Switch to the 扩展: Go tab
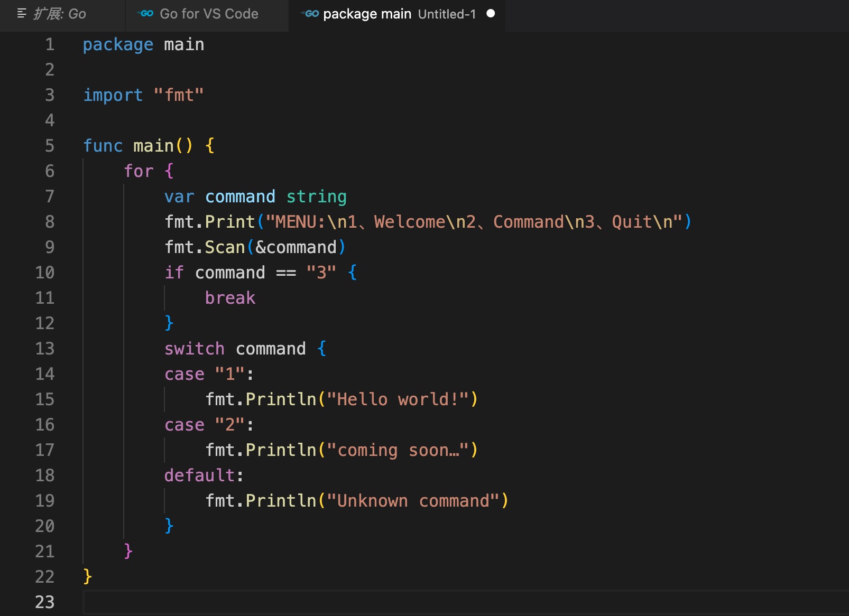This screenshot has width=849, height=616. (x=59, y=14)
